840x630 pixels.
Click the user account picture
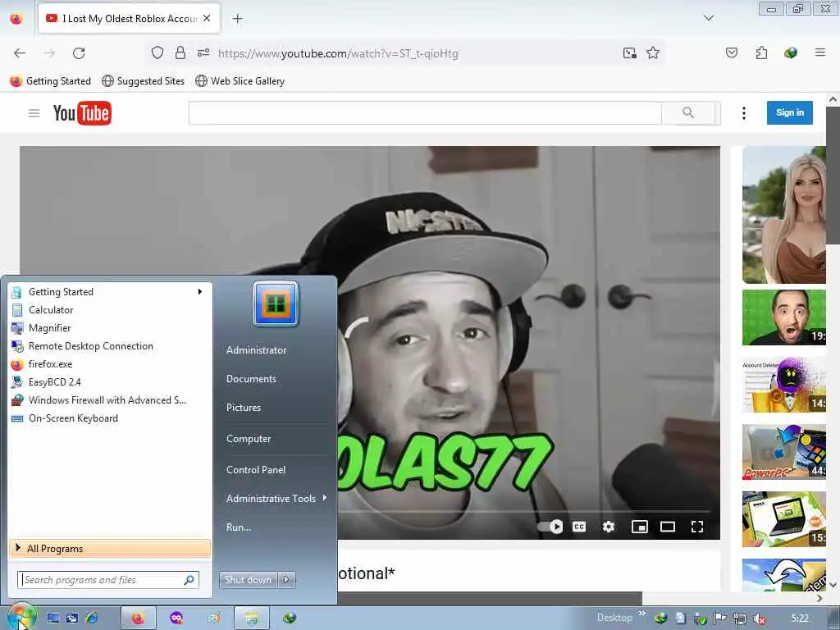click(276, 304)
